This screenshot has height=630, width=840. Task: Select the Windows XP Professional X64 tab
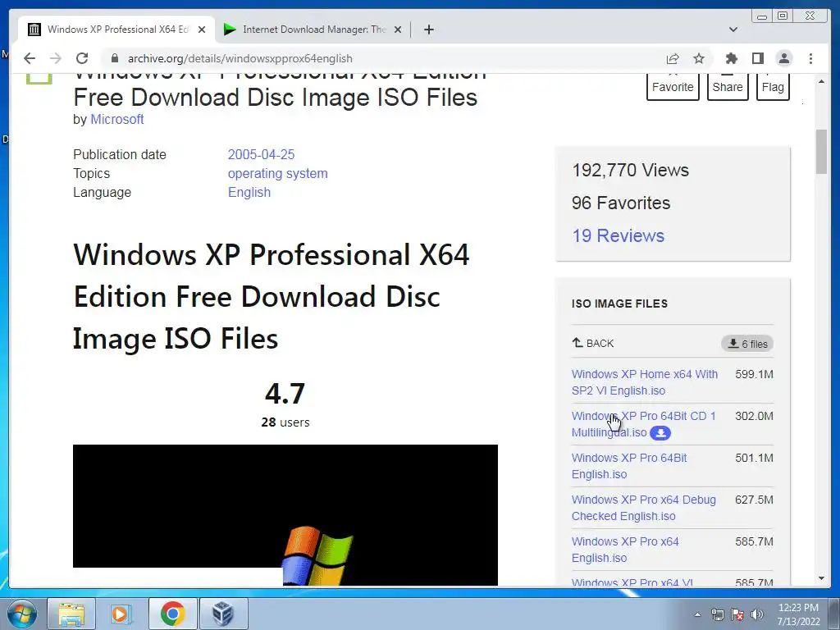[116, 30]
